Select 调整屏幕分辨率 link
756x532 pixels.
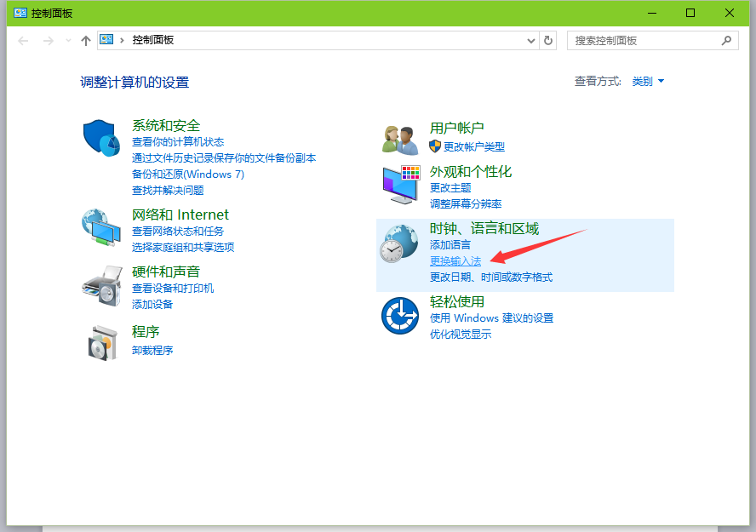pos(466,204)
